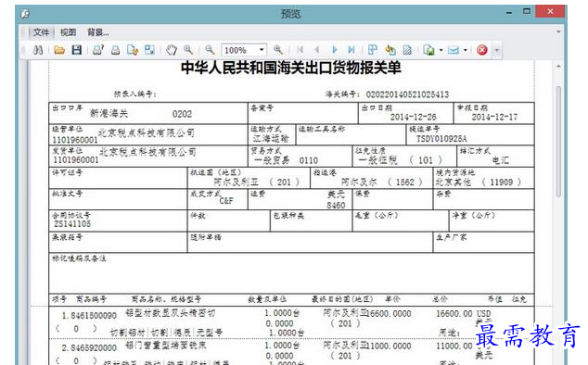
Task: Click the currency USD in first row
Action: point(484,314)
